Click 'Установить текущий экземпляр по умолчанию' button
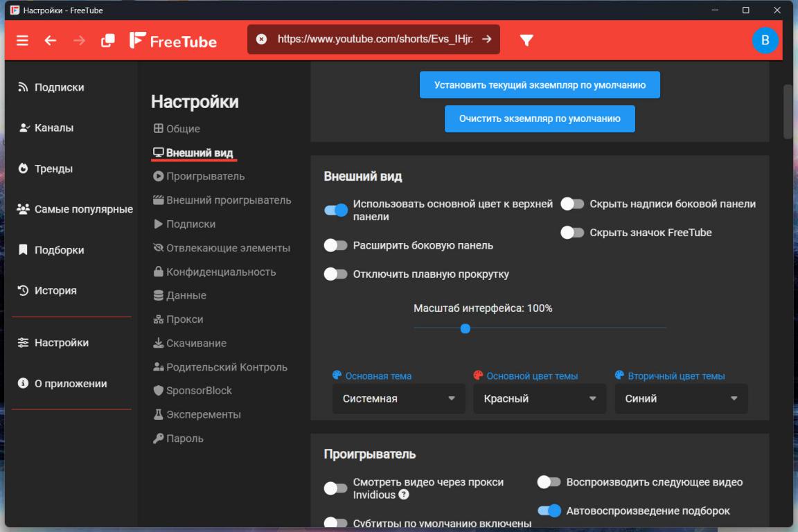This screenshot has width=798, height=532. tap(540, 85)
